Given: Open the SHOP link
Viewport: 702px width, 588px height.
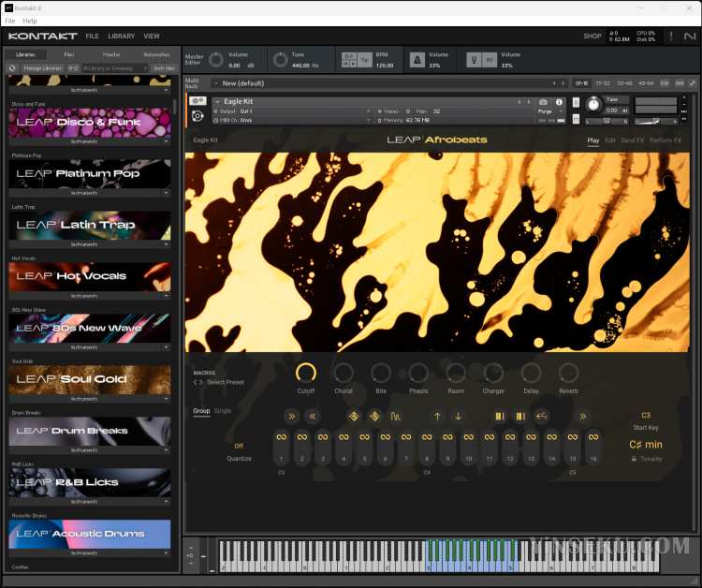Looking at the screenshot, I should (x=592, y=37).
